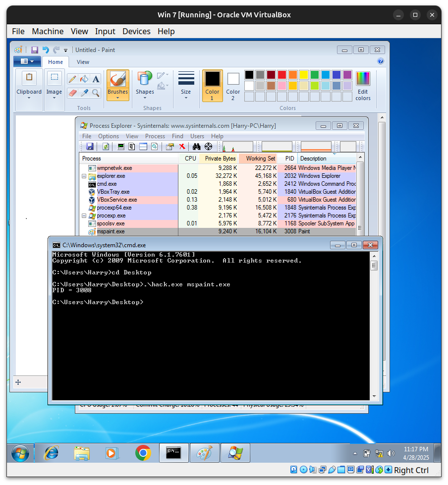Click the Redo arrow in Paint
Image resolution: width=448 pixels, height=485 pixels.
tap(56, 50)
